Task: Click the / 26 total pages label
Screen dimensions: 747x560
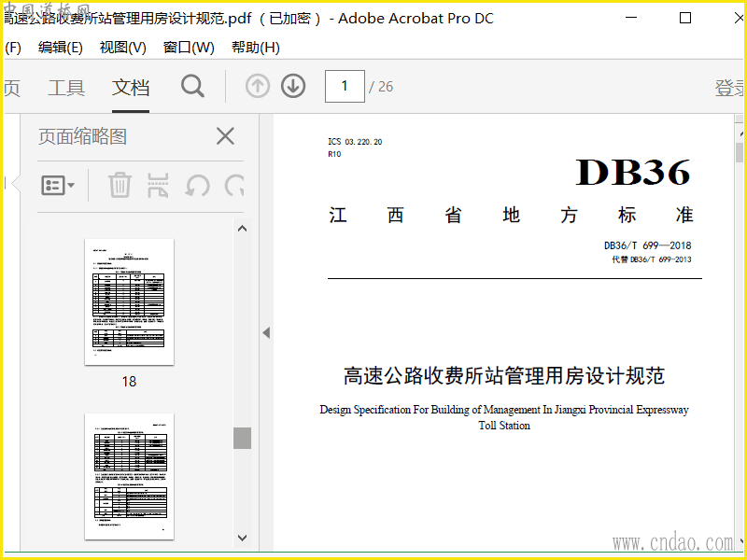Action: (x=381, y=87)
